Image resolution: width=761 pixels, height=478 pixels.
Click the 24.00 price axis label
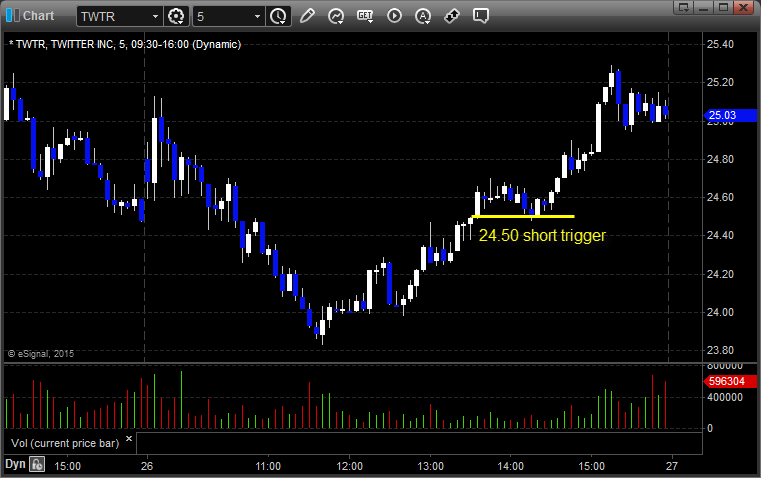(720, 312)
